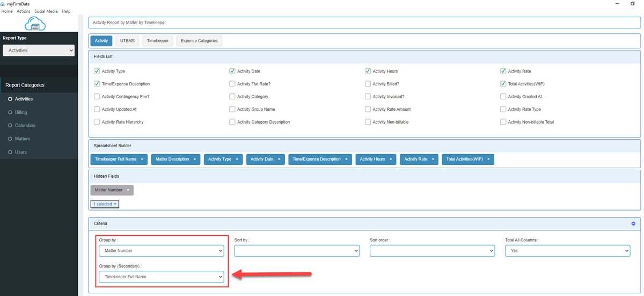Open the Help menu
644x296 pixels.
67,11
